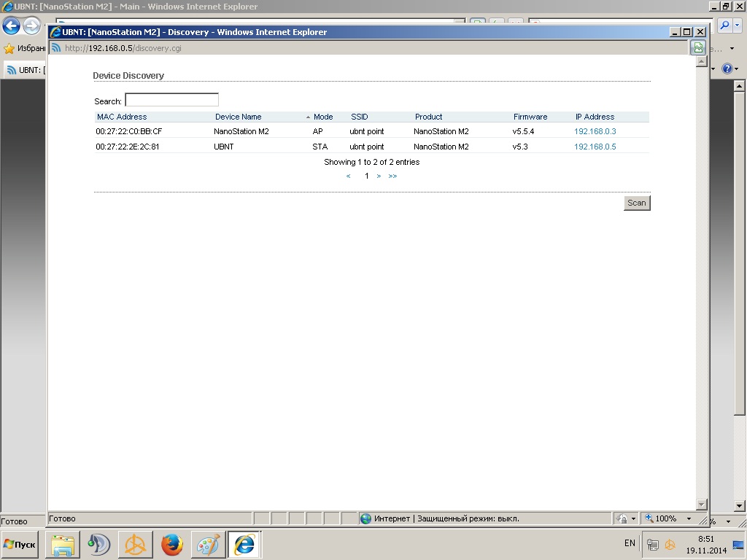The width and height of the screenshot is (747, 560).
Task: Sort table by Device Name column
Action: tap(238, 117)
